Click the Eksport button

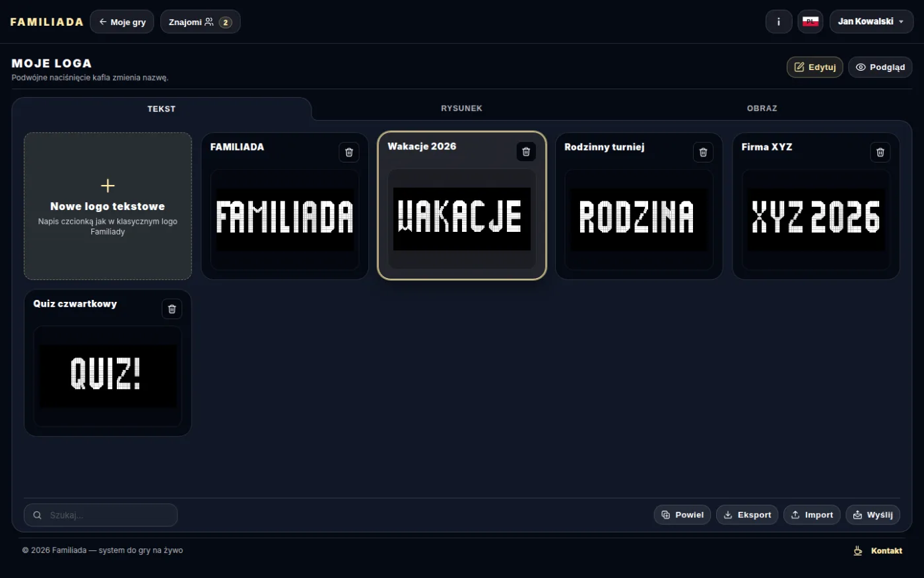coord(747,515)
